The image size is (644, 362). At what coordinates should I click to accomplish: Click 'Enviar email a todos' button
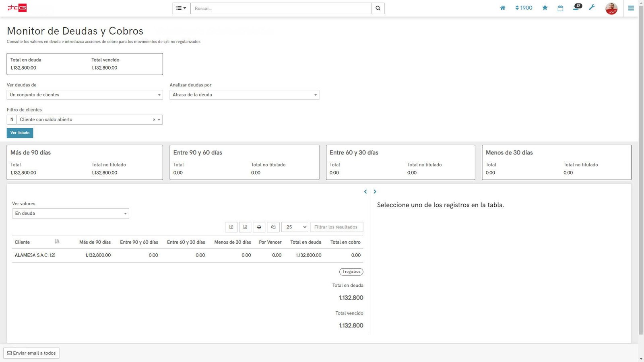coord(31,353)
